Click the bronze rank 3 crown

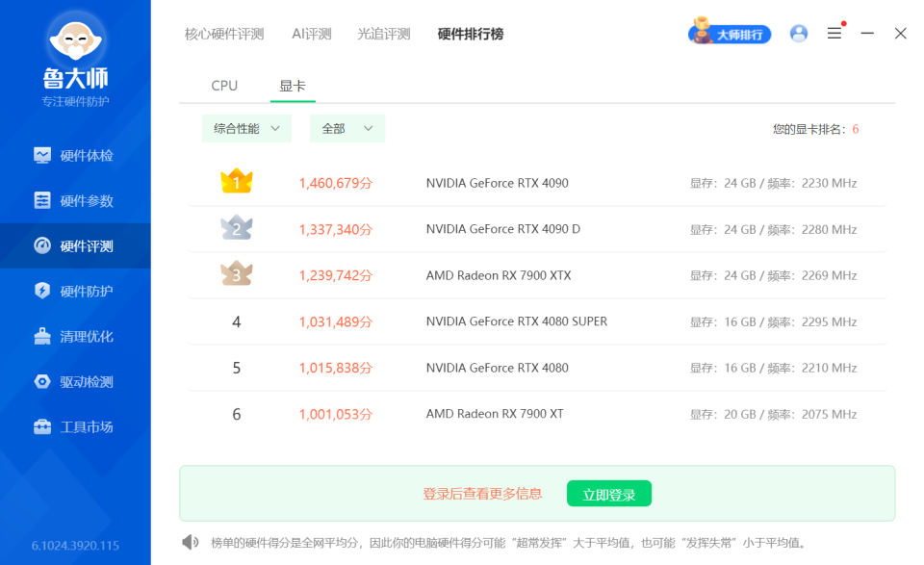237,273
